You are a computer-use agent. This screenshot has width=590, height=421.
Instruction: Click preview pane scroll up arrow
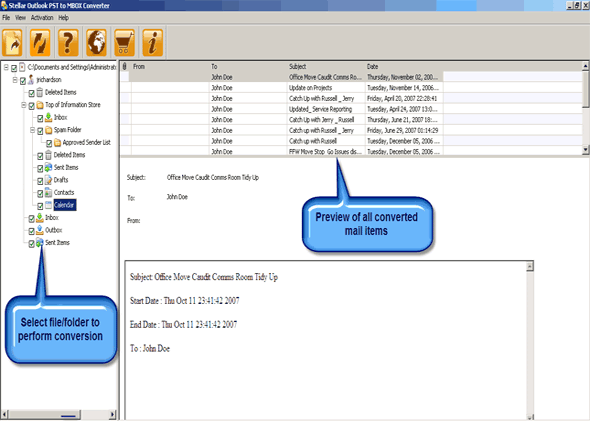(x=529, y=267)
